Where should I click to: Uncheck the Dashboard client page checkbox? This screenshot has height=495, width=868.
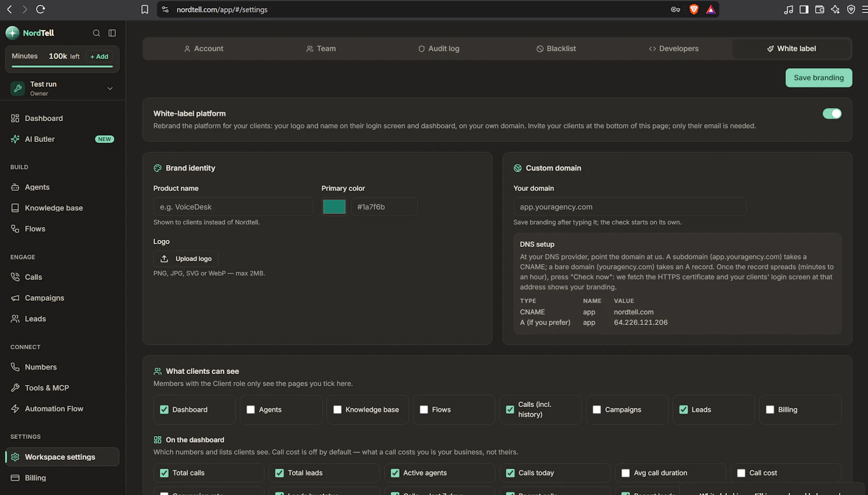coord(164,410)
